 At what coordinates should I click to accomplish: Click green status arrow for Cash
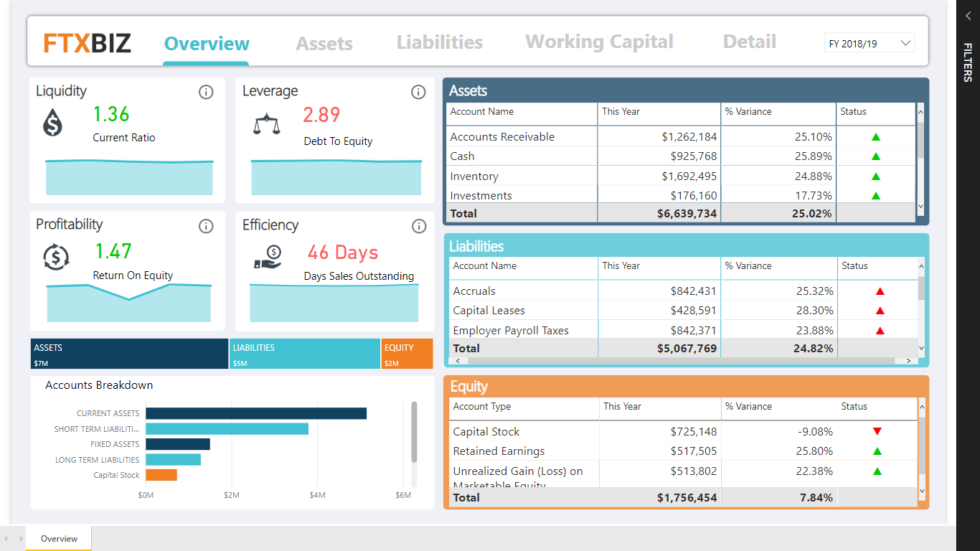[x=876, y=156]
